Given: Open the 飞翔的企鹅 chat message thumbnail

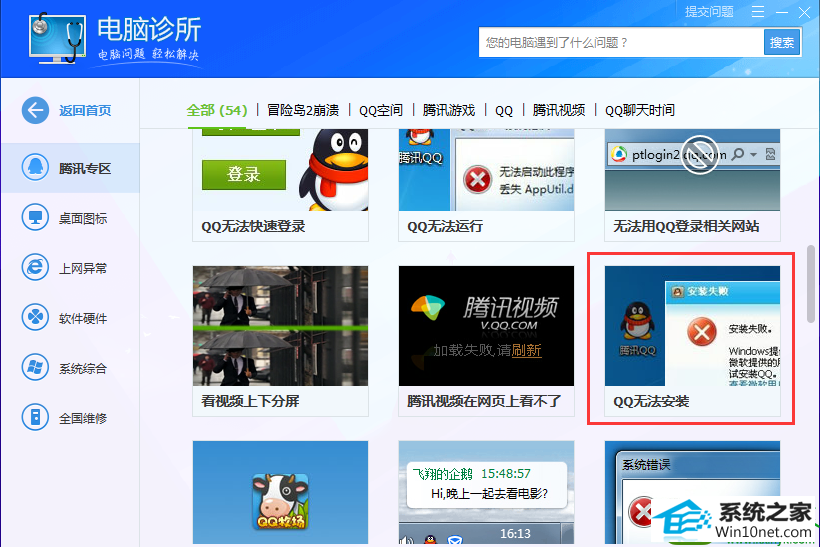Looking at the screenshot, I should (486, 493).
